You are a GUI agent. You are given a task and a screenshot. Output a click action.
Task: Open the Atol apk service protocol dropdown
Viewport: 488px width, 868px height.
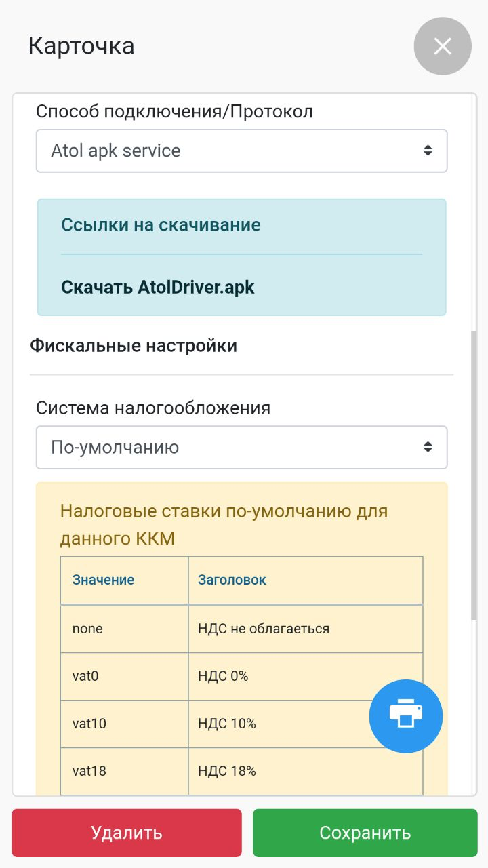(x=241, y=151)
